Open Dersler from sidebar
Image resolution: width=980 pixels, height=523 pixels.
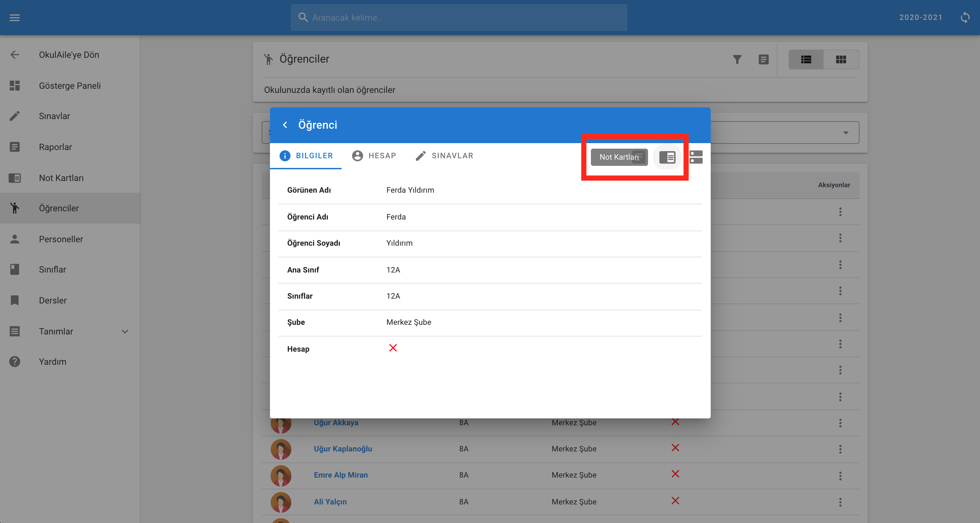(x=70, y=300)
